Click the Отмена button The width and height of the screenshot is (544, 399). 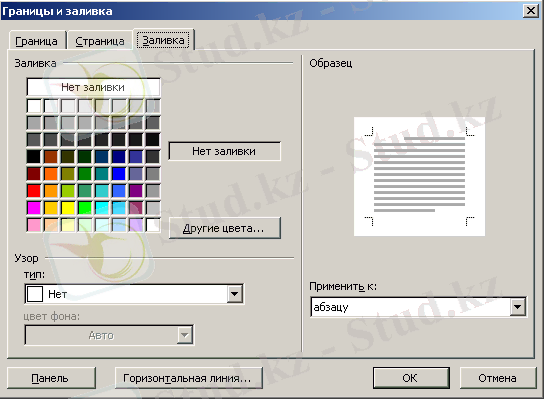pyautogui.click(x=498, y=378)
